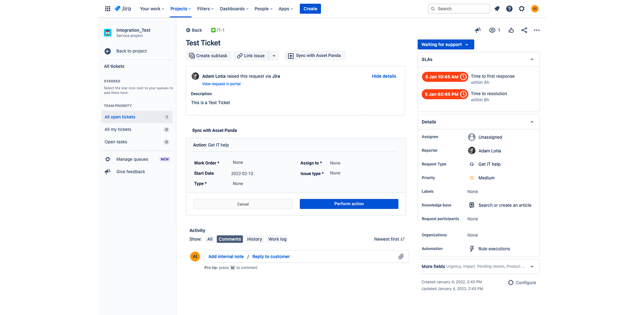Toggle the Newest first sort order
This screenshot has width=644, height=315.
point(390,239)
